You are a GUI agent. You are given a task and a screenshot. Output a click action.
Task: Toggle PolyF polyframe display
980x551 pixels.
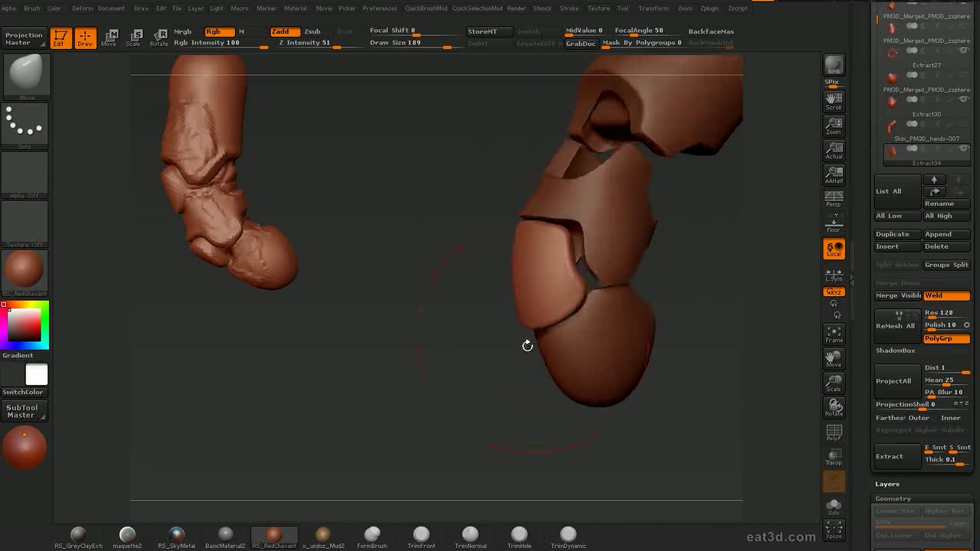834,432
